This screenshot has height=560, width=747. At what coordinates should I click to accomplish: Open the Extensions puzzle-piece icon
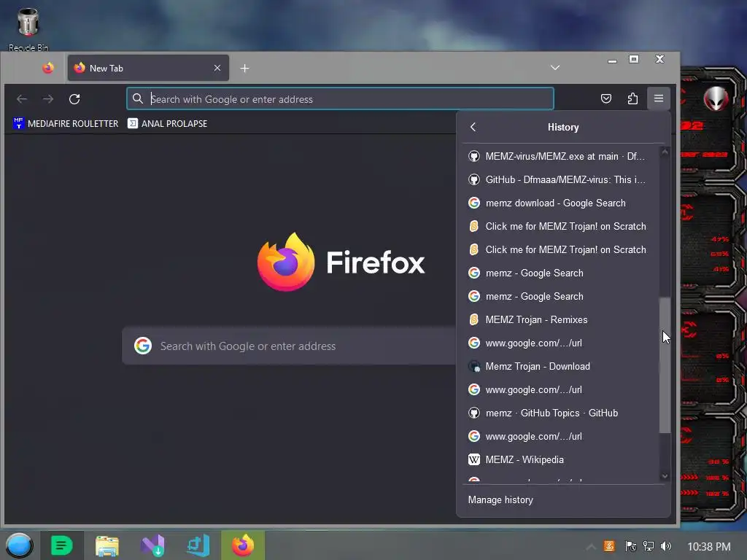pos(632,98)
